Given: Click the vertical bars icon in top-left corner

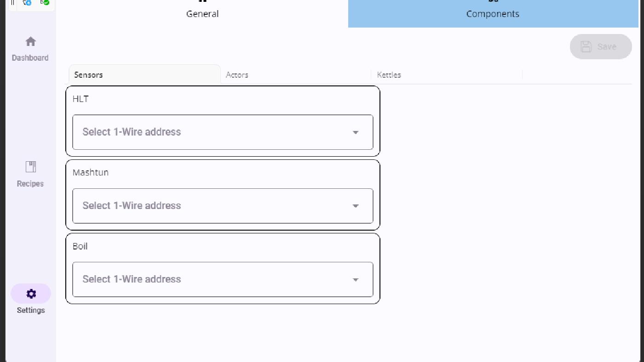Looking at the screenshot, I should 13,2.
